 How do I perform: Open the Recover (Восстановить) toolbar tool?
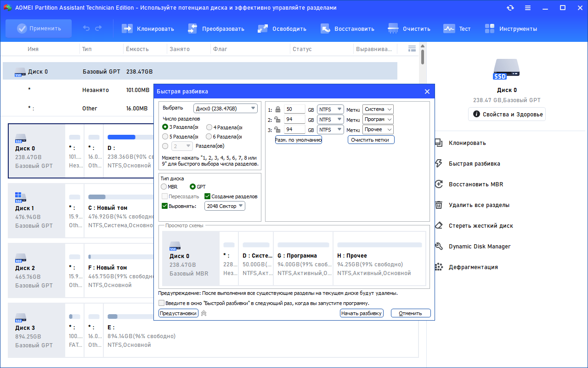pyautogui.click(x=347, y=29)
